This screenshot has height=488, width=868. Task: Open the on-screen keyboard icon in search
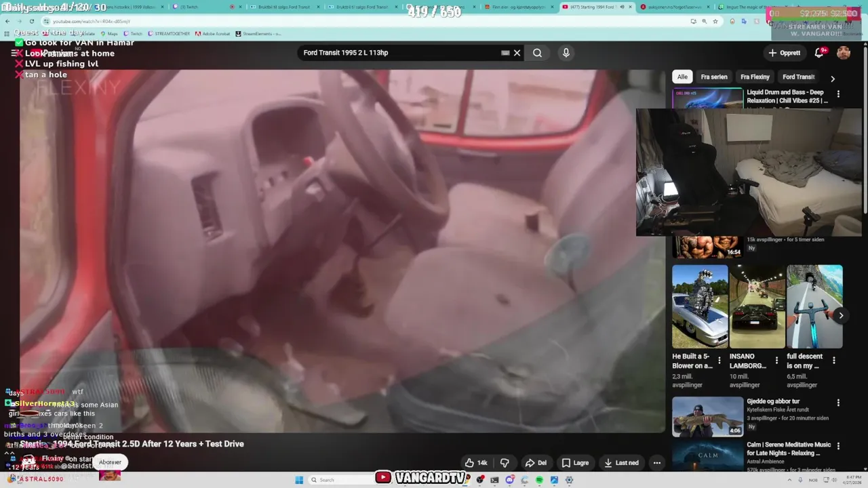pos(505,53)
